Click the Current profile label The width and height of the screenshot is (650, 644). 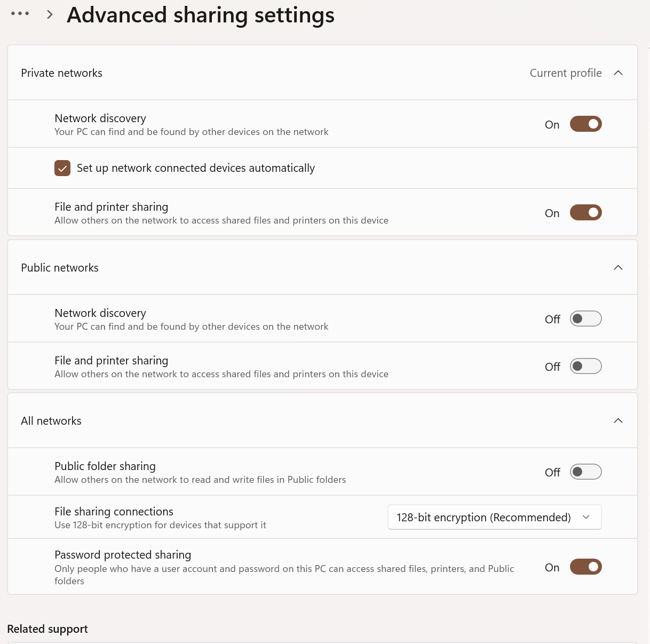pos(566,73)
